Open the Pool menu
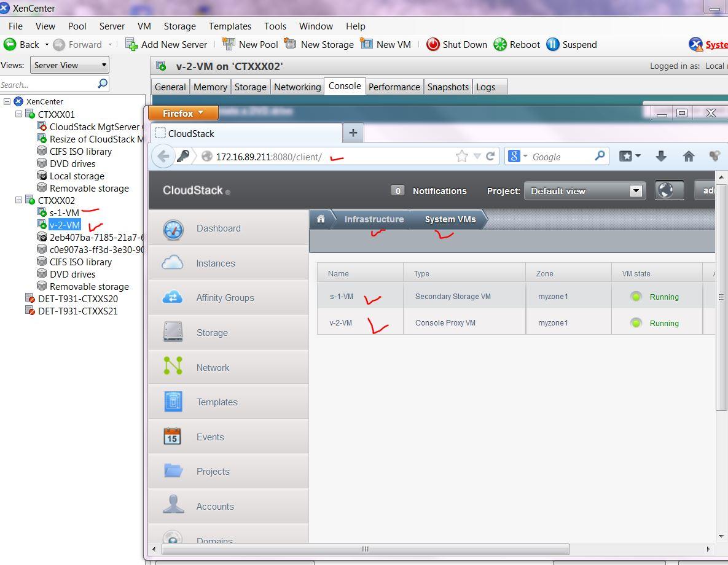Screen dimensions: 728x565 tap(77, 26)
